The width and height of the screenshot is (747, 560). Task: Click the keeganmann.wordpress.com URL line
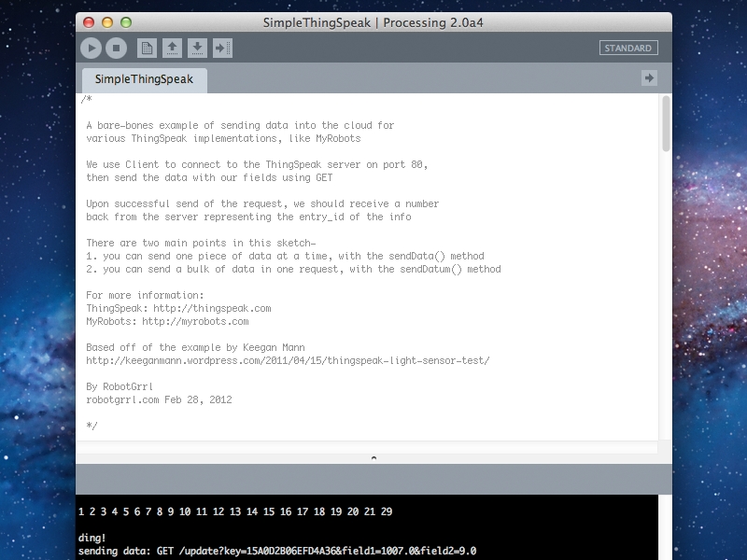pos(288,361)
